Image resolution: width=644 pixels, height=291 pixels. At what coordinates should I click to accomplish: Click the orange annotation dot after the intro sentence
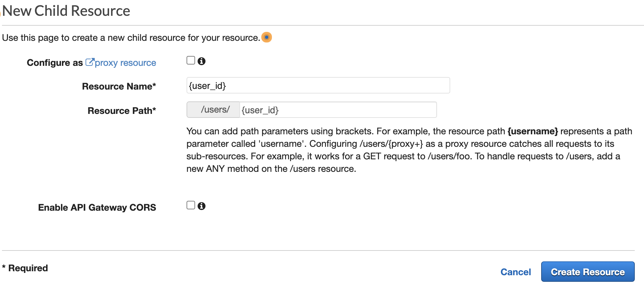click(x=267, y=37)
